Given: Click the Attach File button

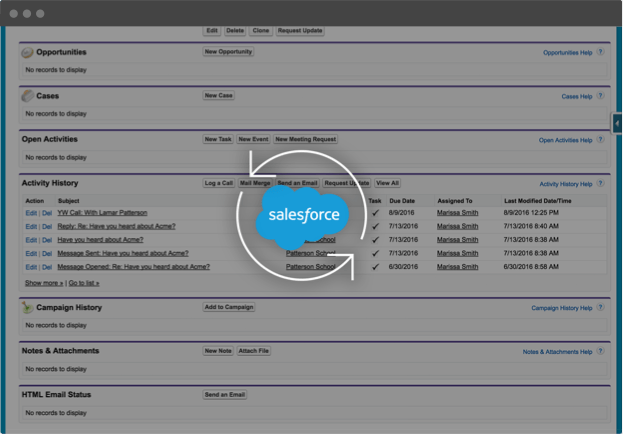Looking at the screenshot, I should coord(254,351).
